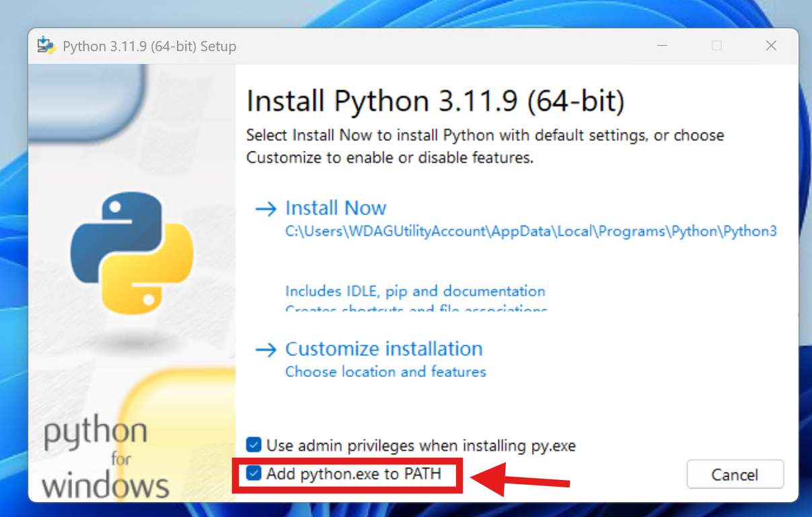Click the Install Now arrow icon

coord(266,209)
